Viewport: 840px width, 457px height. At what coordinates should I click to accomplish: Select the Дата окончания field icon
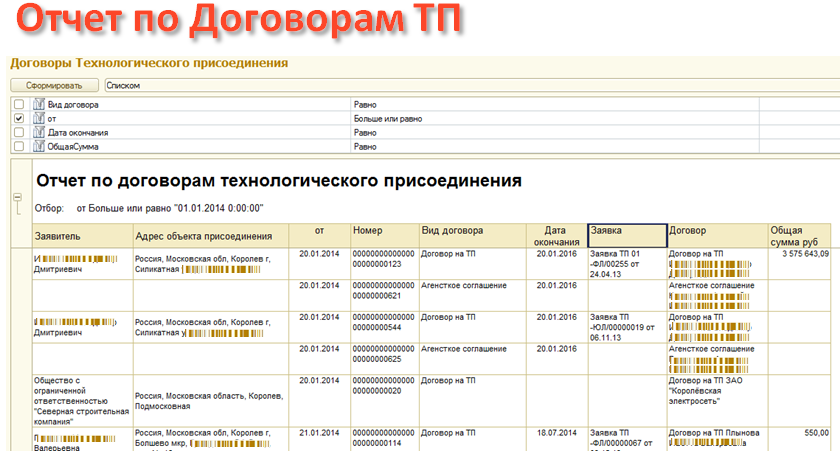[39, 132]
